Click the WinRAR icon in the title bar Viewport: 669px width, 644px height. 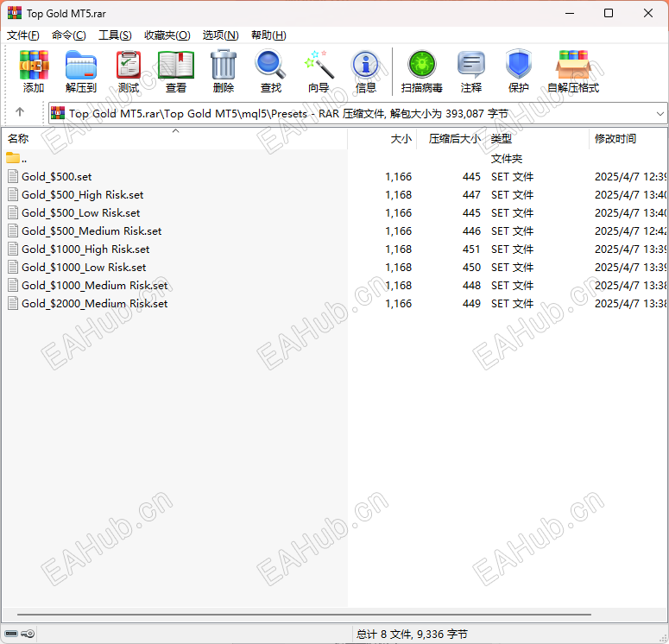click(15, 13)
